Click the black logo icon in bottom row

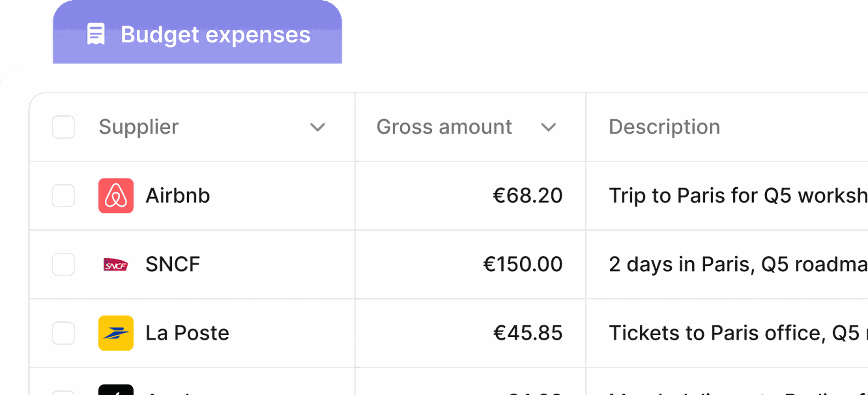pyautogui.click(x=116, y=389)
